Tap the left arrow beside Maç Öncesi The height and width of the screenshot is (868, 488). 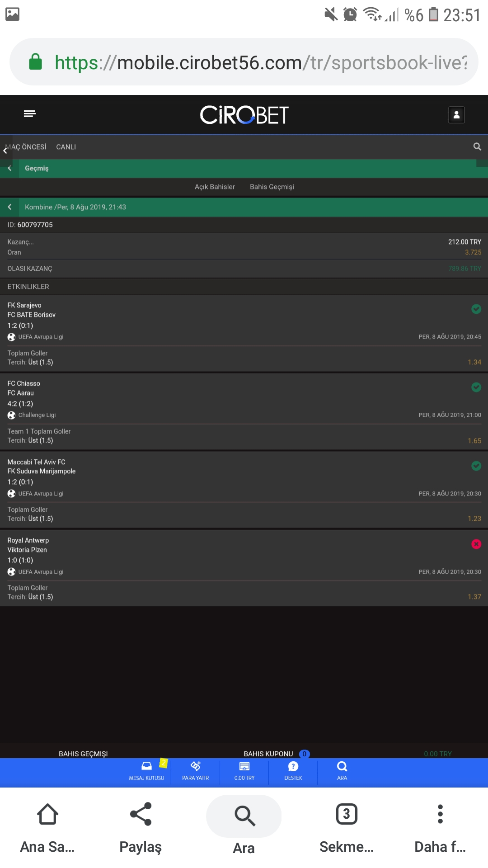pos(5,151)
